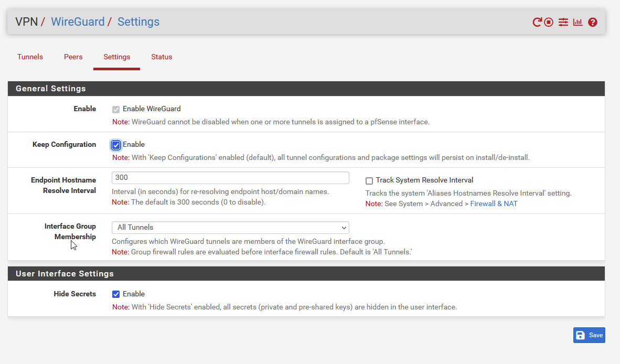Click the greyed Enable WireGuard checkbox
620x364 pixels.
click(116, 110)
